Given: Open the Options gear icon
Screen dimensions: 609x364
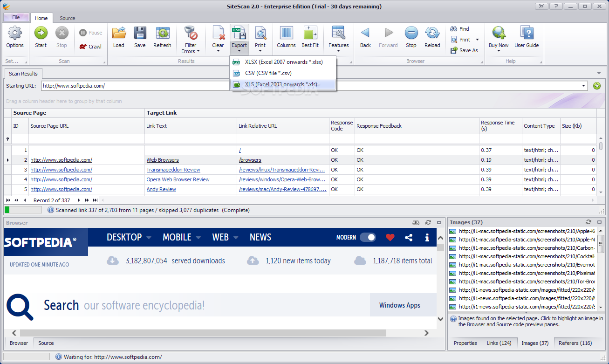Looking at the screenshot, I should coord(15,37).
